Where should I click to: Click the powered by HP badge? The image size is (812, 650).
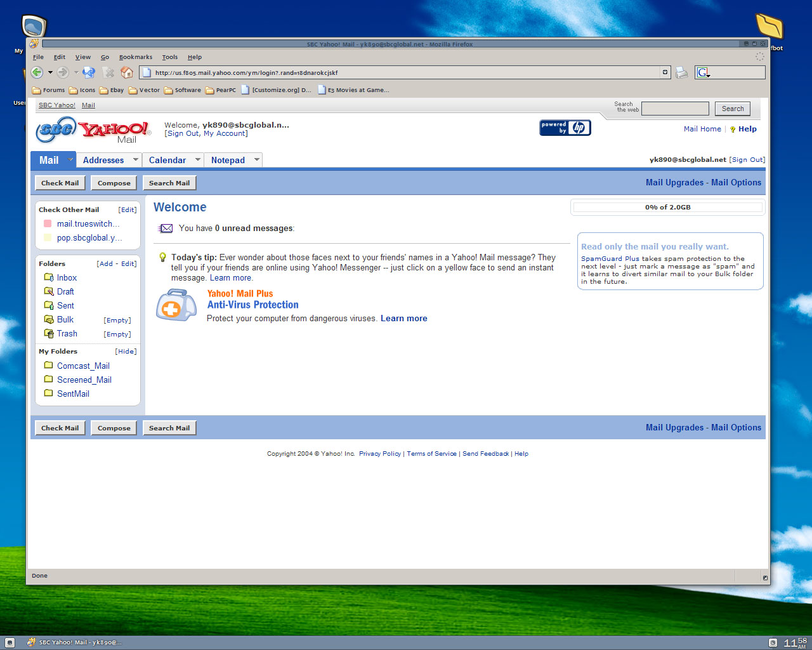[565, 128]
